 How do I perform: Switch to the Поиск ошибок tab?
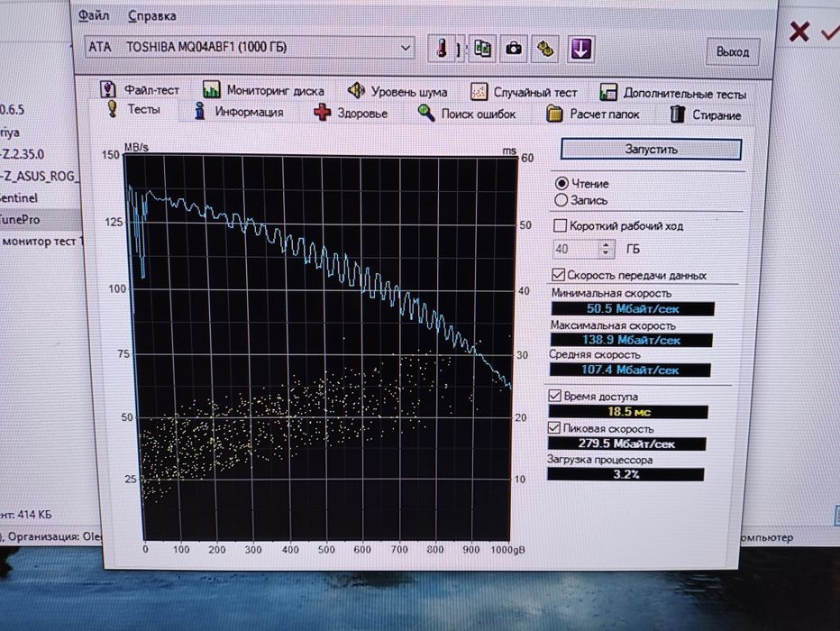pyautogui.click(x=467, y=114)
